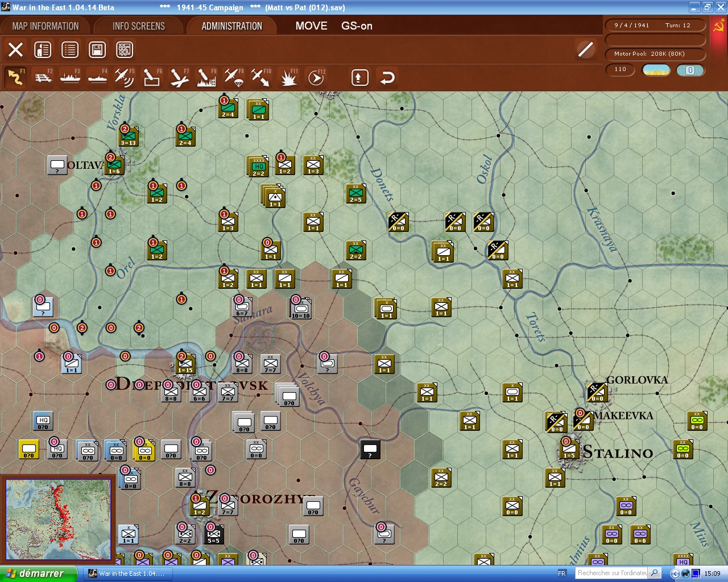Select the F2 rail transport mode icon
728x582 pixels.
point(43,77)
